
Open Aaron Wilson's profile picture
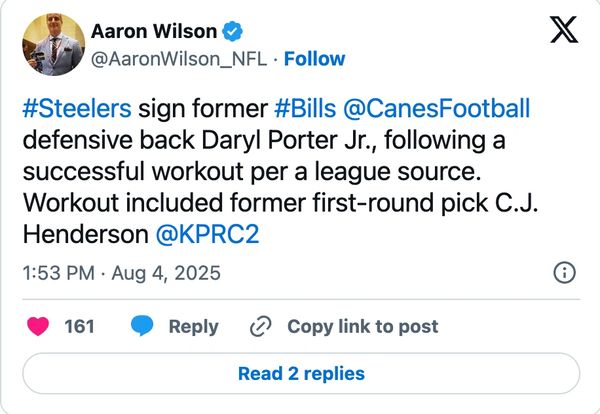tap(50, 45)
